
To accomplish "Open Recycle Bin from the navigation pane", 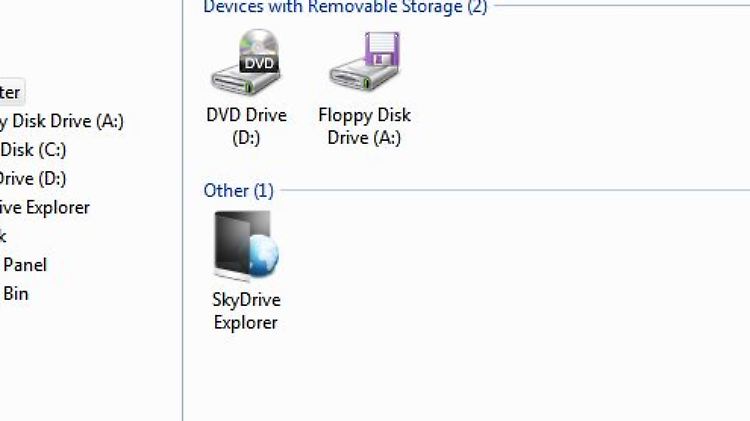I will [15, 294].
